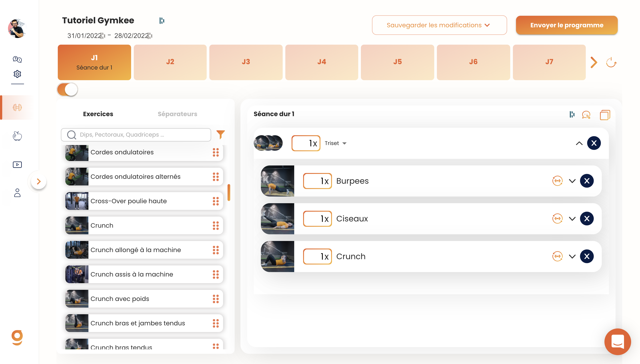Toggle the orange switch below J1
This screenshot has width=640, height=364.
68,90
